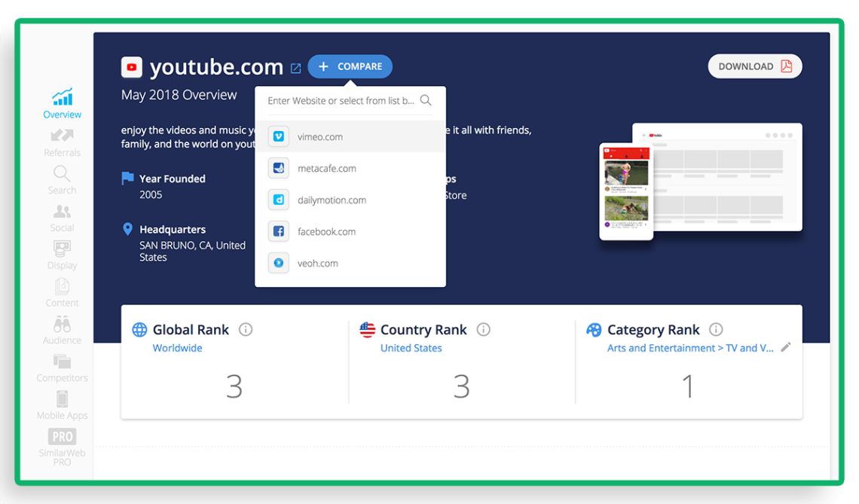Click the YouTube favicon logo
The width and height of the screenshot is (859, 504).
pyautogui.click(x=131, y=67)
